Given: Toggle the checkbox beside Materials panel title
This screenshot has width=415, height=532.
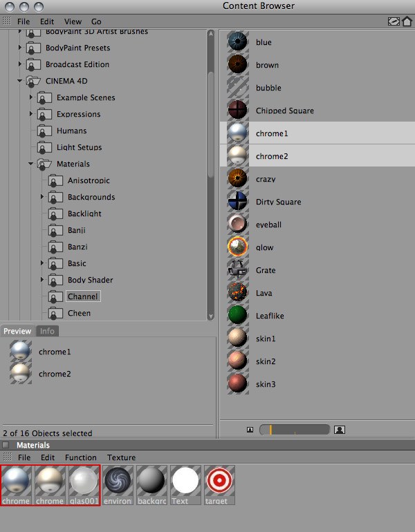Looking at the screenshot, I should coord(6,445).
